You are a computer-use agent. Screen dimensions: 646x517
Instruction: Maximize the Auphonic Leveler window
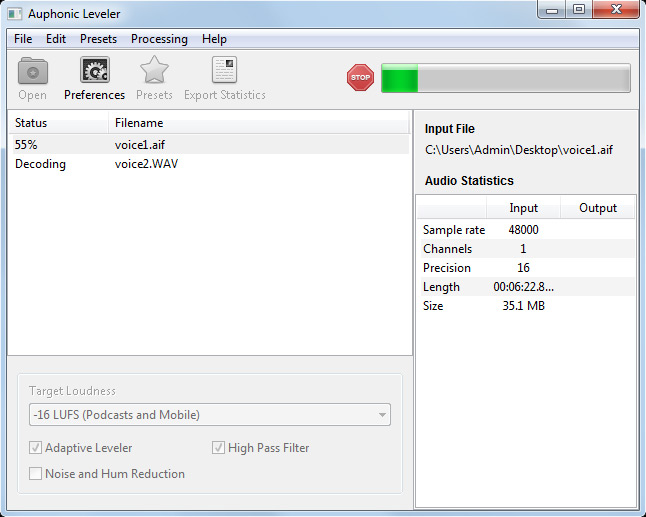click(x=579, y=10)
